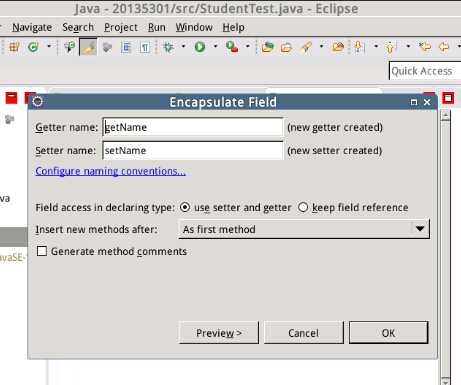Open the 'Insert new methods after' combo box
This screenshot has width=461, height=385.
tap(304, 229)
